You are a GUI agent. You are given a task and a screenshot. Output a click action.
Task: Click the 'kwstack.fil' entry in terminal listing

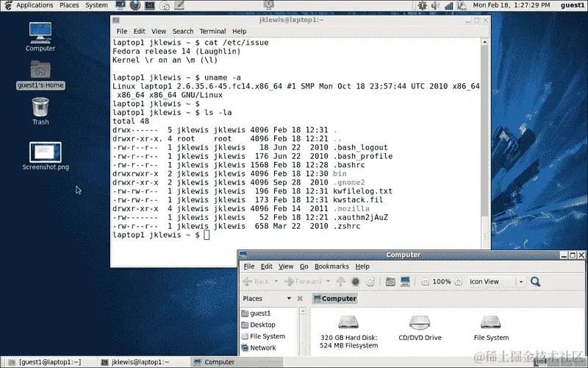[358, 199]
